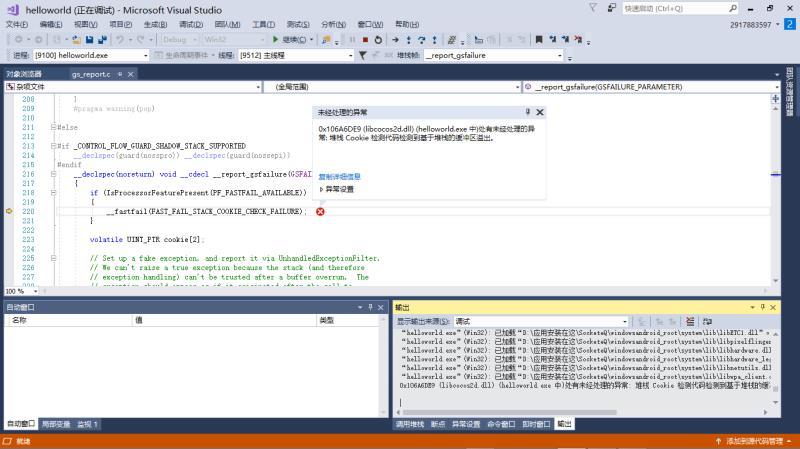Open the File menu
800x449 pixels.
click(x=17, y=24)
